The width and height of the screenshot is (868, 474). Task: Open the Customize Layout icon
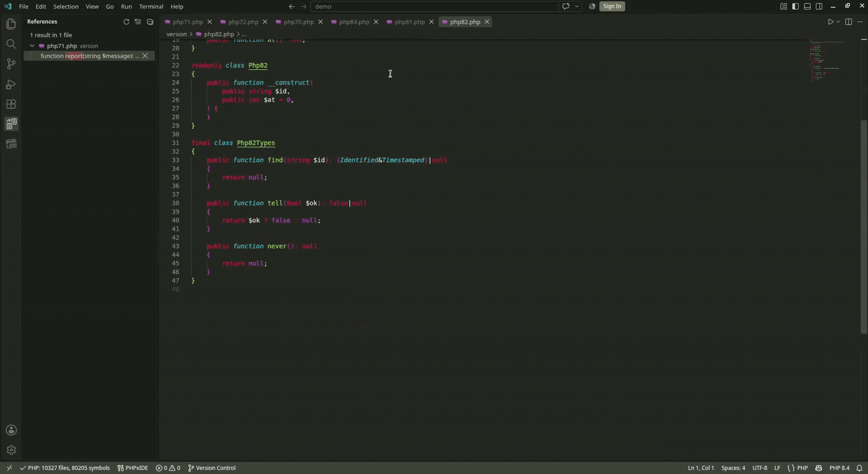(x=784, y=7)
